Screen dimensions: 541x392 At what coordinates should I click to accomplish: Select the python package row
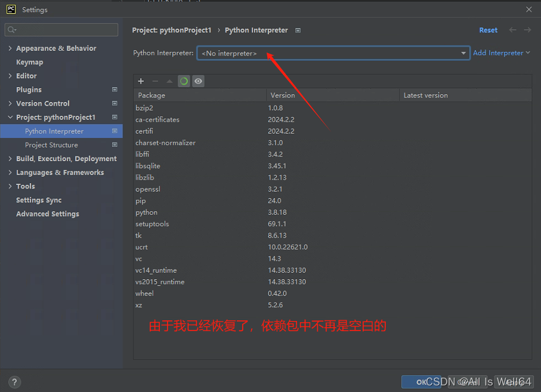333,212
